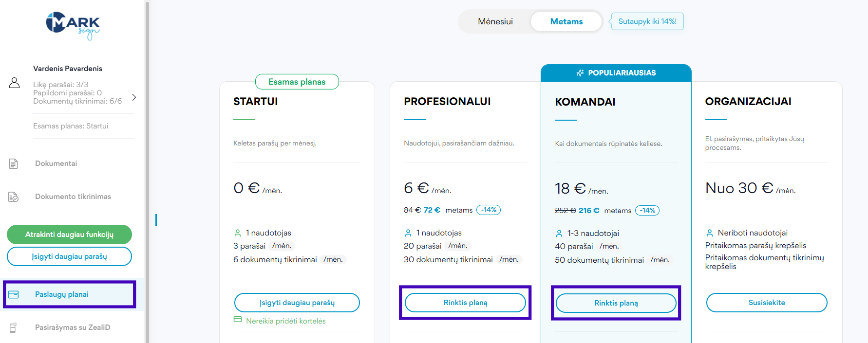Screen dimensions: 868x343
Task: Click the Sutaupyk iki 14% badge
Action: tap(647, 21)
